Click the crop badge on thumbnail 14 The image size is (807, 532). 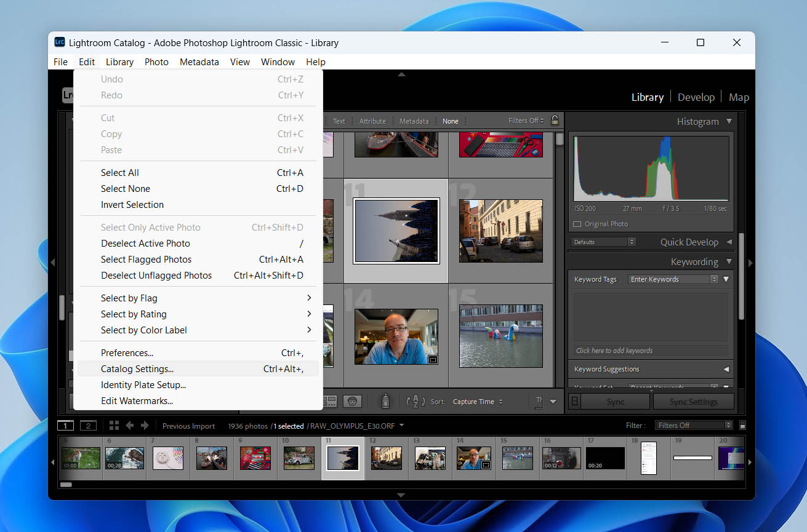pos(433,360)
